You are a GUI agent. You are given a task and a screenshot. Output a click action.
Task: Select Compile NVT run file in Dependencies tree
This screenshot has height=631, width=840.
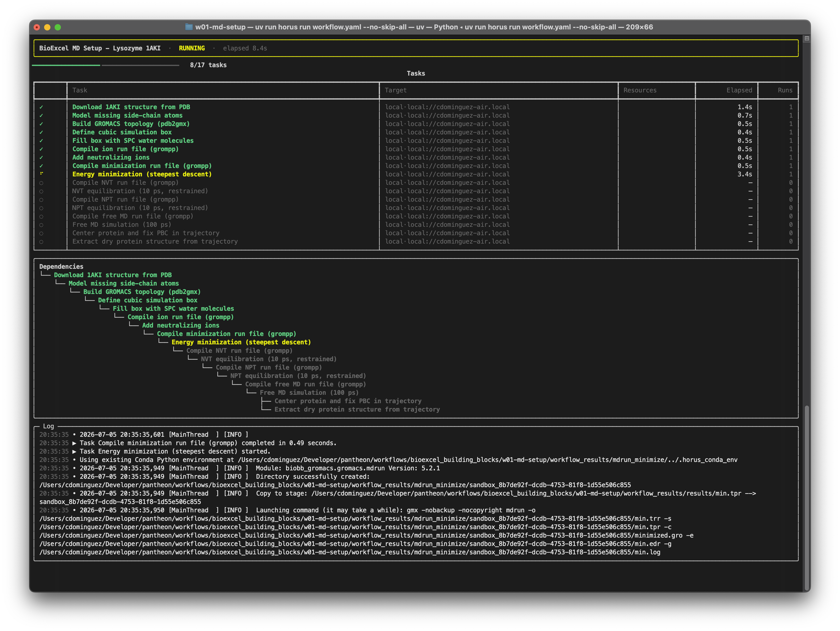tap(240, 350)
